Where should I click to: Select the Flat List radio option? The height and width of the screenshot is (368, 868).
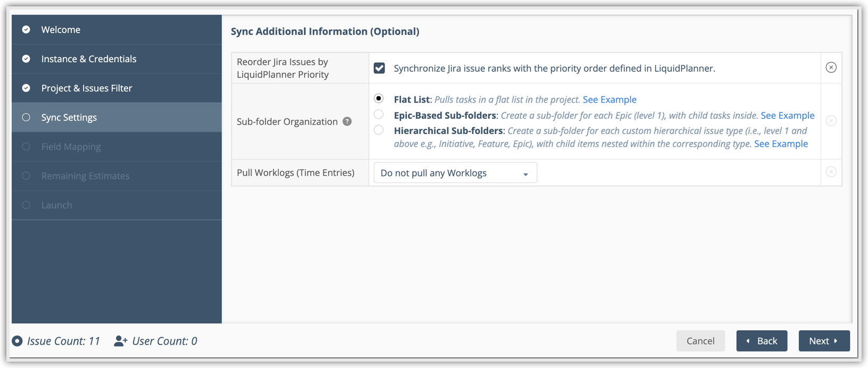coord(379,98)
